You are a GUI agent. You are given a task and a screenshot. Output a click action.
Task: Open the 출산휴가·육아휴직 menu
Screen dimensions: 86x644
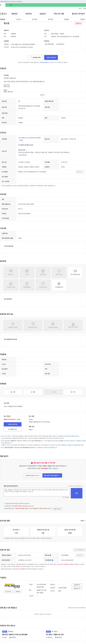(78, 14)
